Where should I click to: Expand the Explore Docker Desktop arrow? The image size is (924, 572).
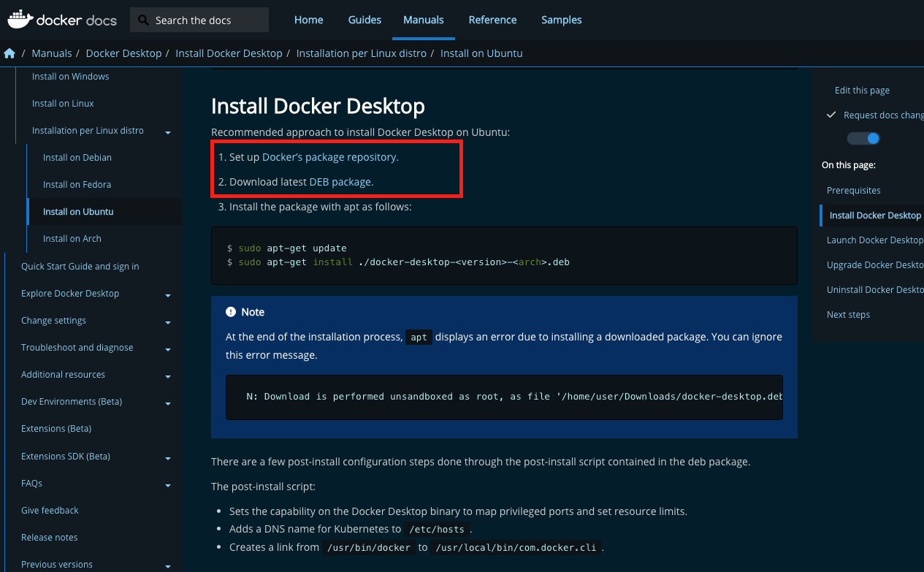pos(168,296)
